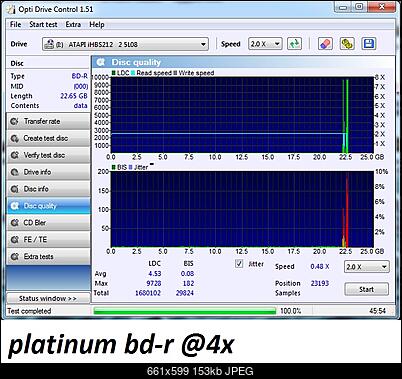Open the FE / TE test
The width and height of the screenshot is (402, 379).
(x=48, y=240)
